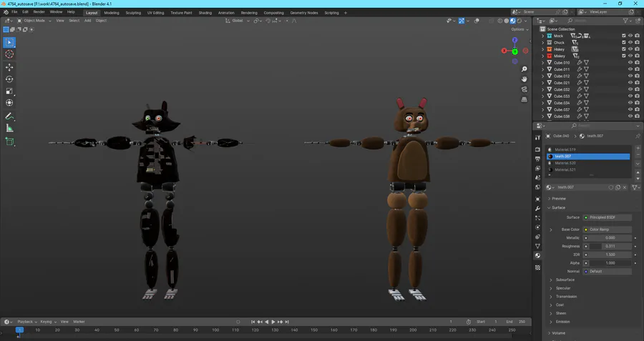Open the Physics properties tab
Image resolution: width=644 pixels, height=341 pixels.
point(537,227)
